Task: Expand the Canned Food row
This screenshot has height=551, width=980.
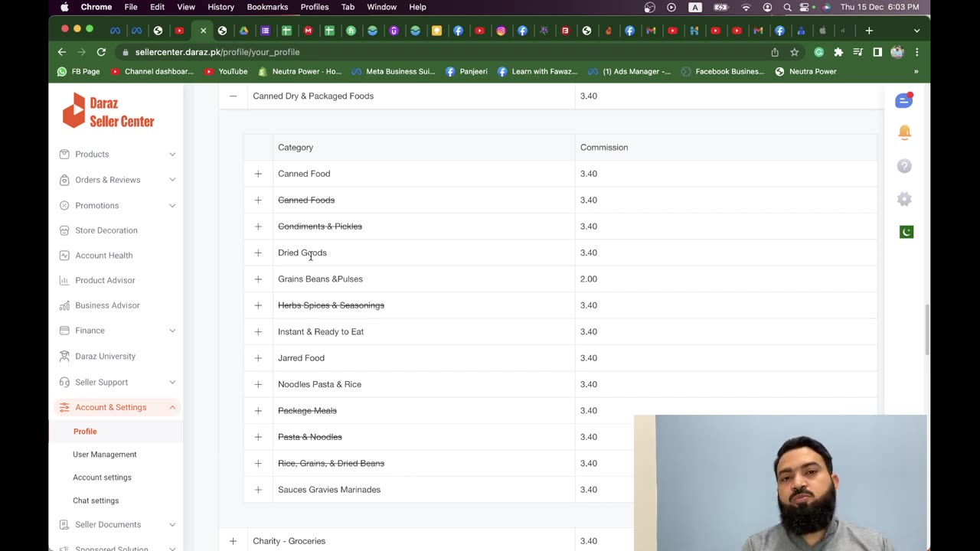Action: click(x=258, y=174)
